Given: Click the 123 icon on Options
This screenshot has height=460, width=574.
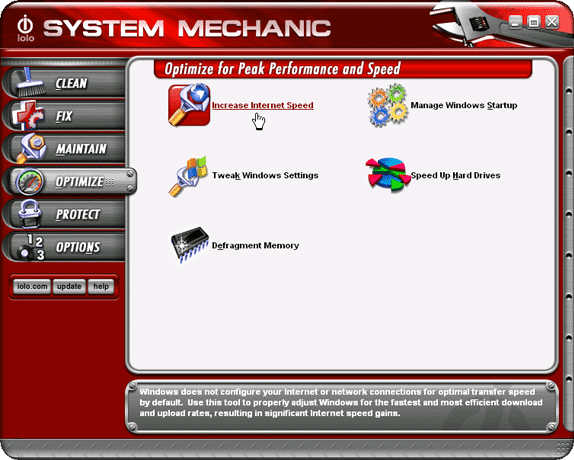Looking at the screenshot, I should 31,247.
